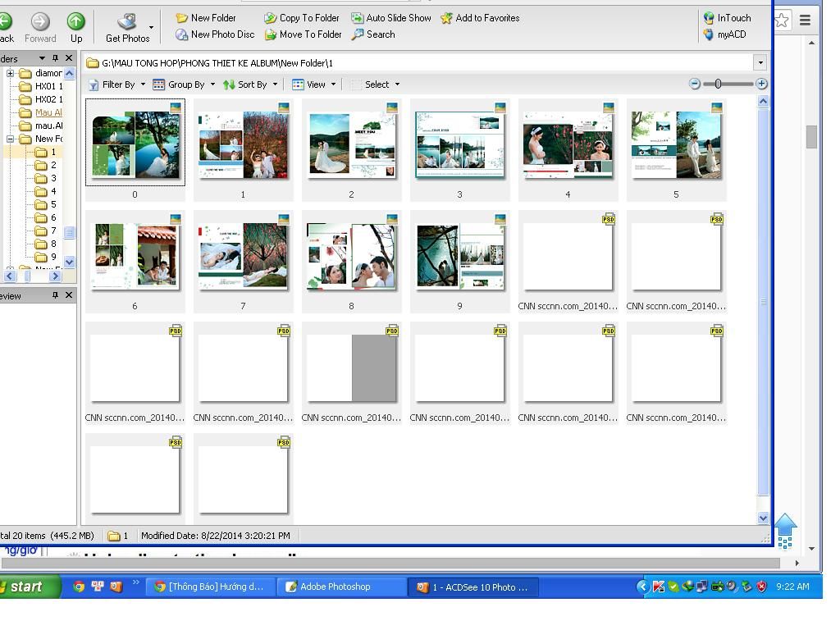840x630 pixels.
Task: Open InTouch
Action: 727,18
